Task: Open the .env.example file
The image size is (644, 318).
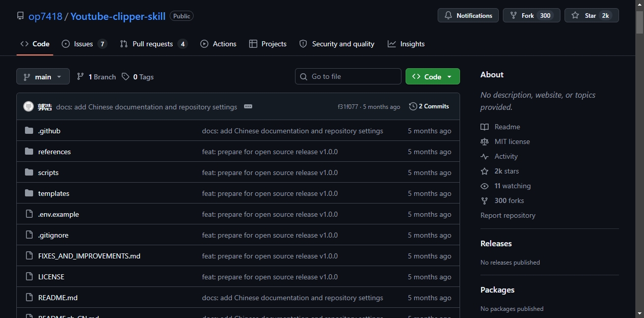Action: tap(59, 214)
